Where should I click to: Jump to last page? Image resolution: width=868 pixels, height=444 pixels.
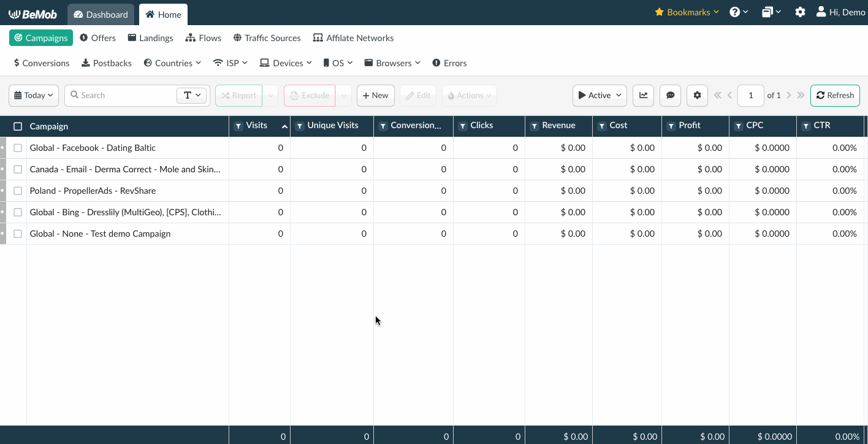[x=801, y=95]
